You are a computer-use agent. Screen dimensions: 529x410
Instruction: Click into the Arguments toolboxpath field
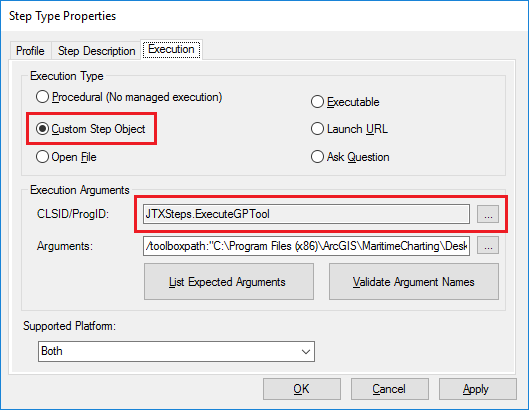[306, 246]
